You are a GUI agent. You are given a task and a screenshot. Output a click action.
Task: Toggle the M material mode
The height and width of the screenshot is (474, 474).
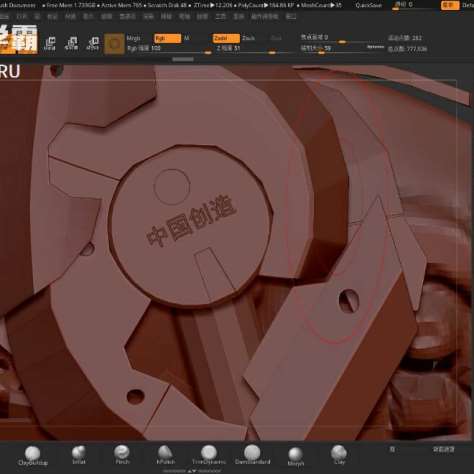[x=186, y=38]
